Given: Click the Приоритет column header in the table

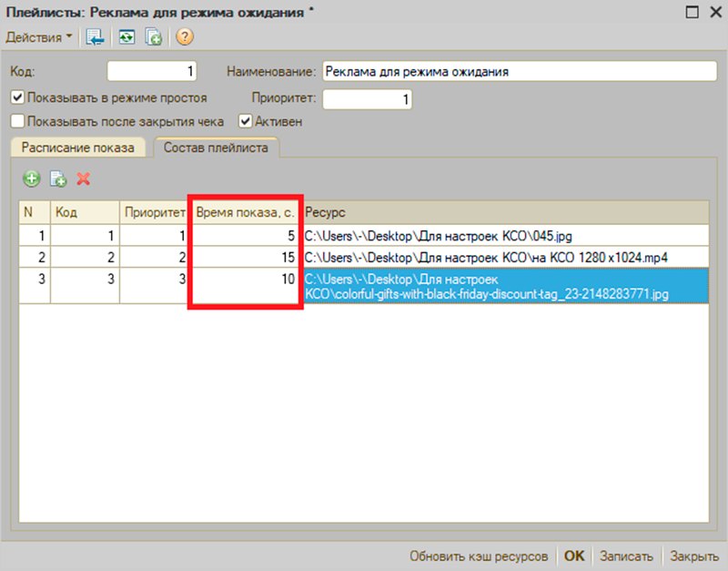Looking at the screenshot, I should tap(154, 212).
